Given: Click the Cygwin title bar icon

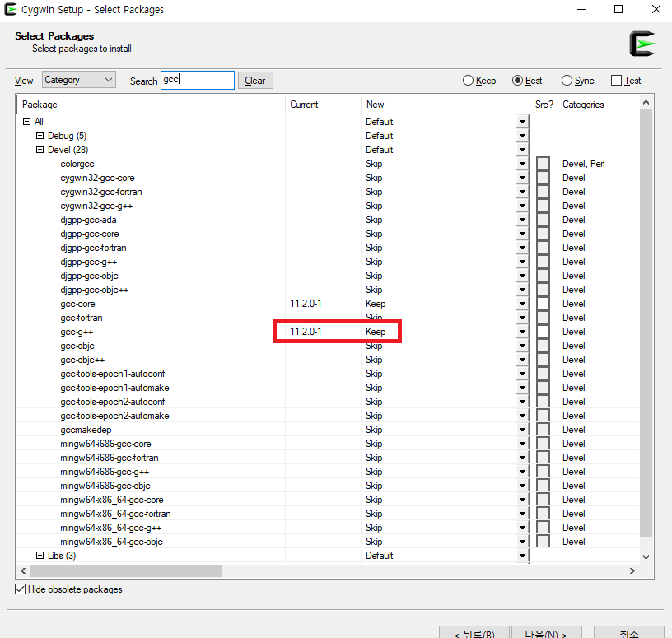Looking at the screenshot, I should [x=10, y=9].
